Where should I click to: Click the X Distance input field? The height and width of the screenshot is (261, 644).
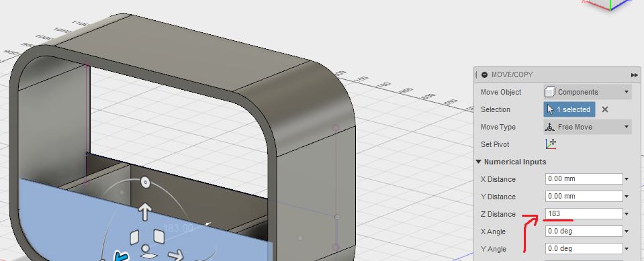584,179
